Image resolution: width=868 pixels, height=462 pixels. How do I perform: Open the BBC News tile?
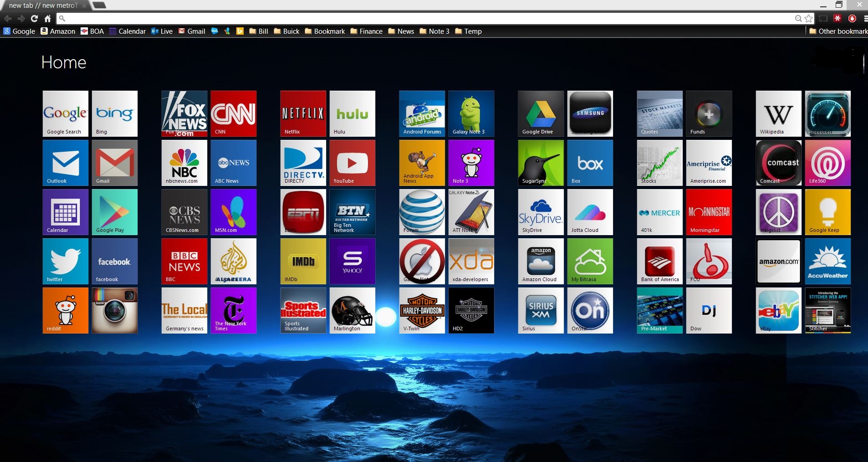[184, 261]
